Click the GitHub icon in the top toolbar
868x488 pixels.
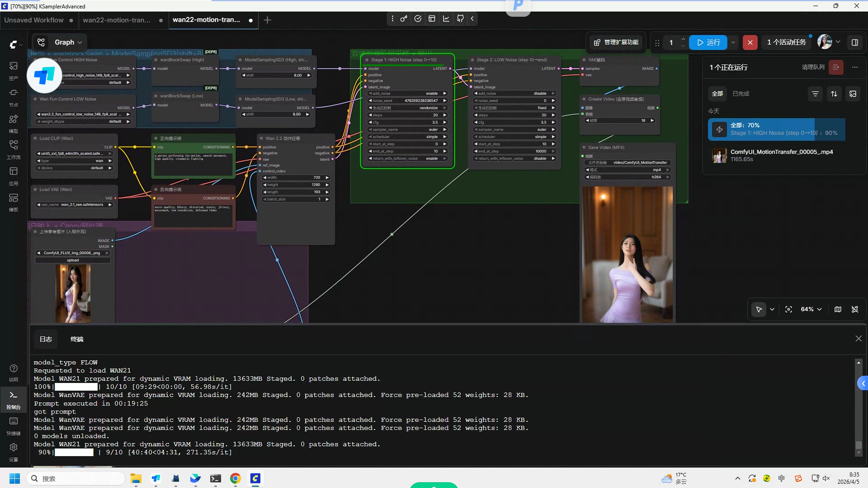click(x=460, y=18)
